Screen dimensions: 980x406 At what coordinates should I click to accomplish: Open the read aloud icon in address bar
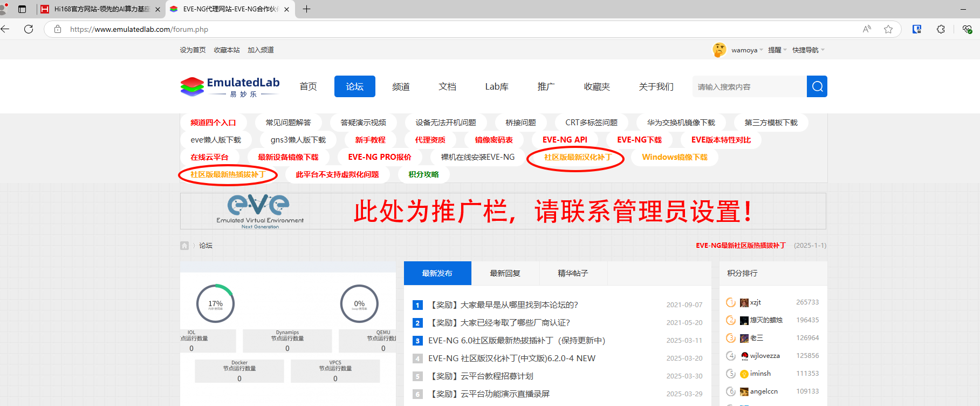click(867, 29)
